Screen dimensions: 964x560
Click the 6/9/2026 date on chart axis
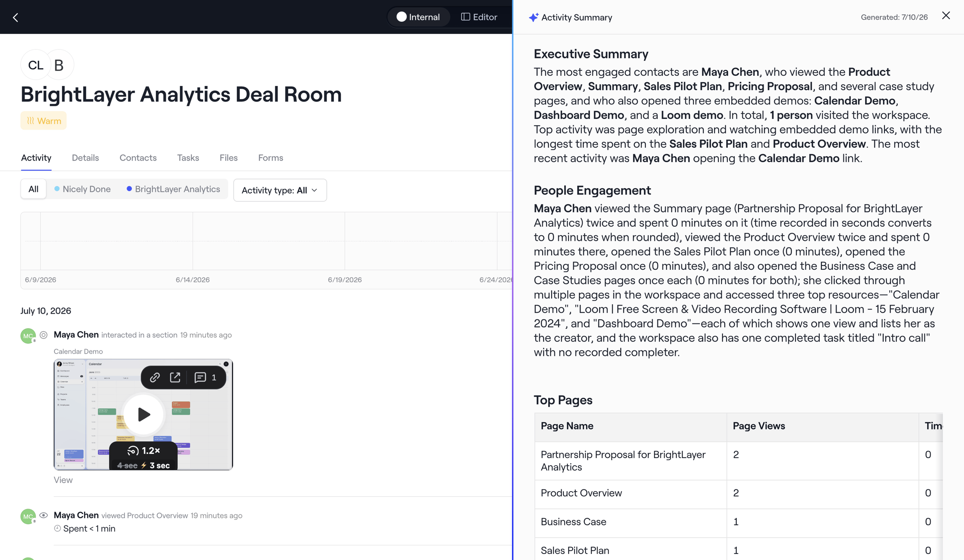click(x=41, y=280)
